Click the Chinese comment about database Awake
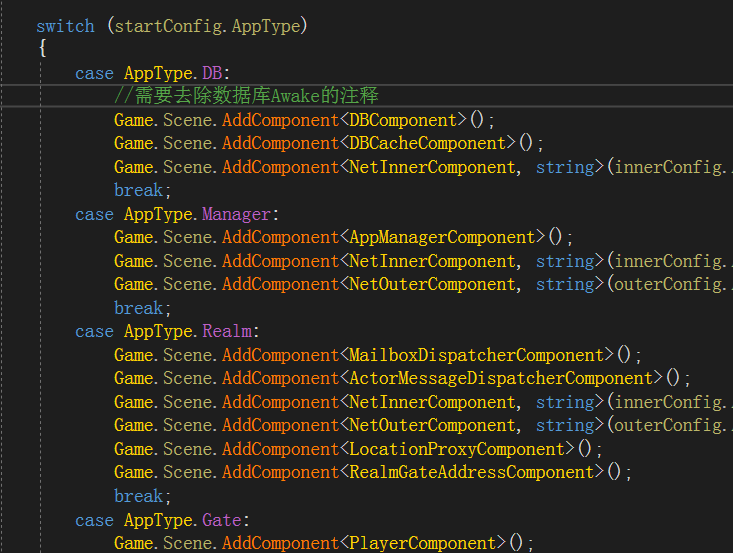Screen dimensions: 733x553 [246, 96]
